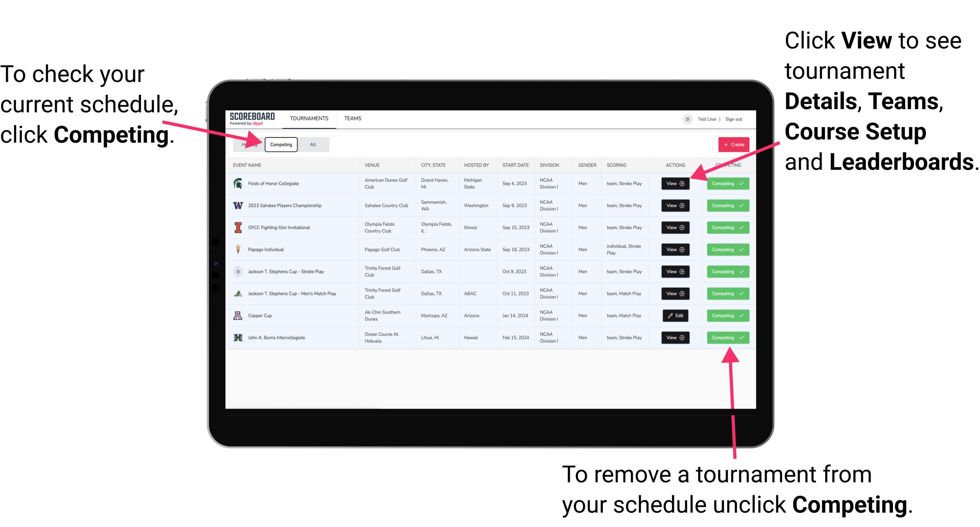Expand the All tournaments tab filter
This screenshot has width=980, height=527.
coord(313,144)
